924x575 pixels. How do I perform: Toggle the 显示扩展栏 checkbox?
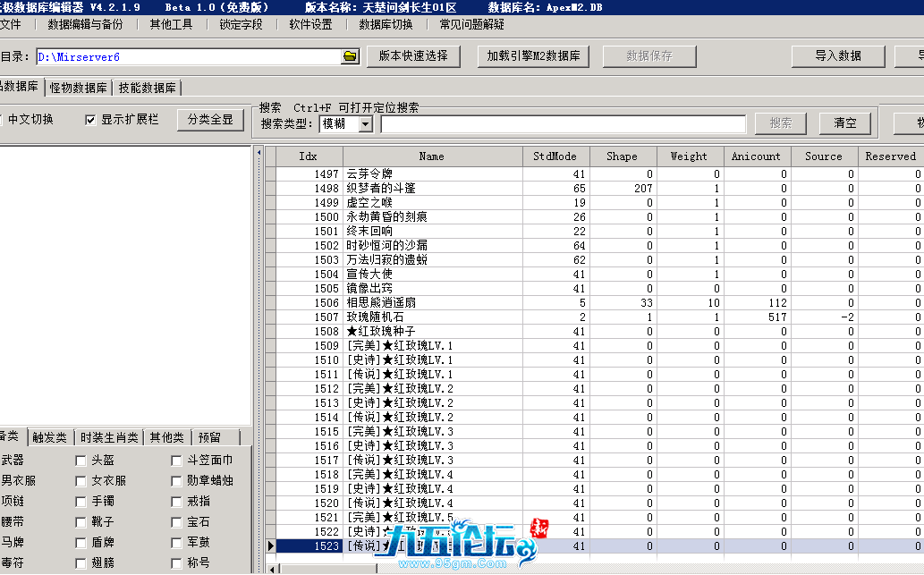[x=90, y=120]
